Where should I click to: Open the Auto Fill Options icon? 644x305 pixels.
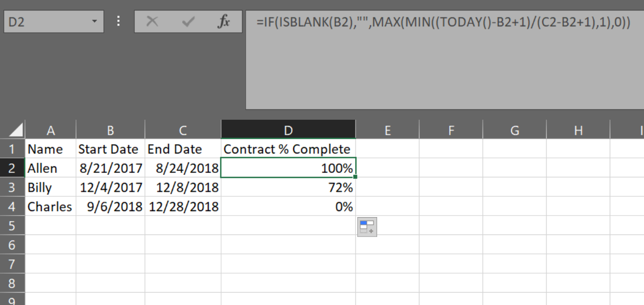click(x=367, y=227)
